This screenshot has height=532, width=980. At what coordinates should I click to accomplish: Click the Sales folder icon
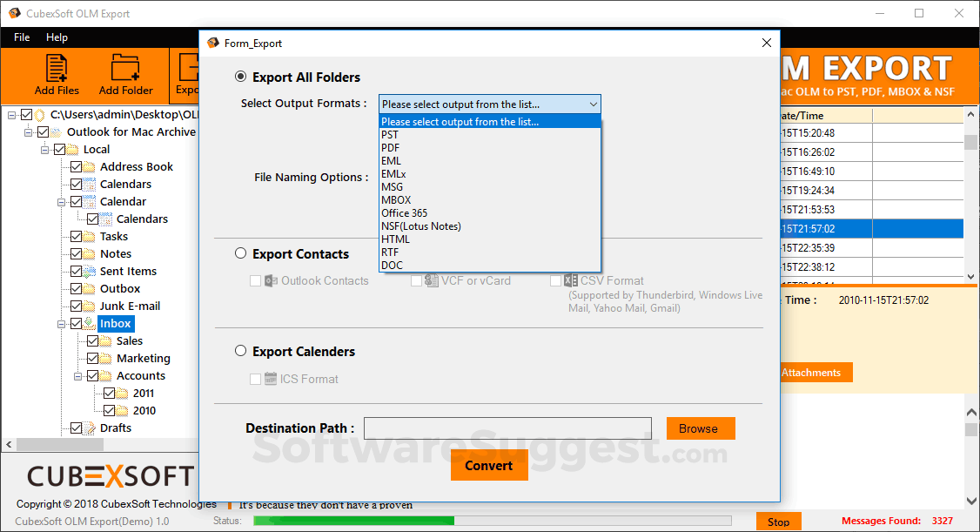pyautogui.click(x=105, y=340)
